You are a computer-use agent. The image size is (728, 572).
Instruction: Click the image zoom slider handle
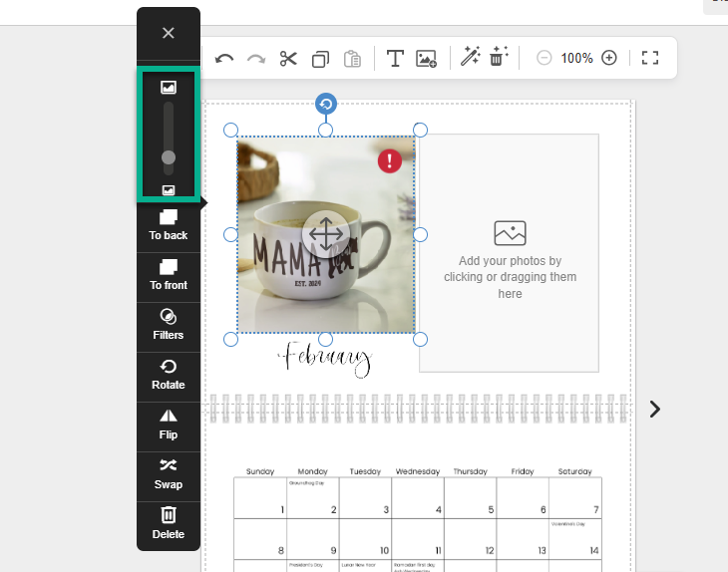(x=169, y=157)
